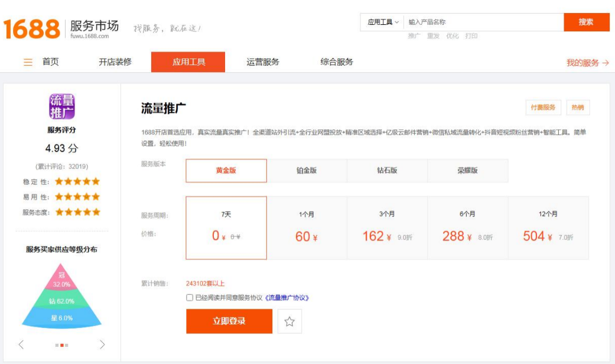Focus the 输入产品名称 search field
This screenshot has height=364, width=615.
point(484,22)
